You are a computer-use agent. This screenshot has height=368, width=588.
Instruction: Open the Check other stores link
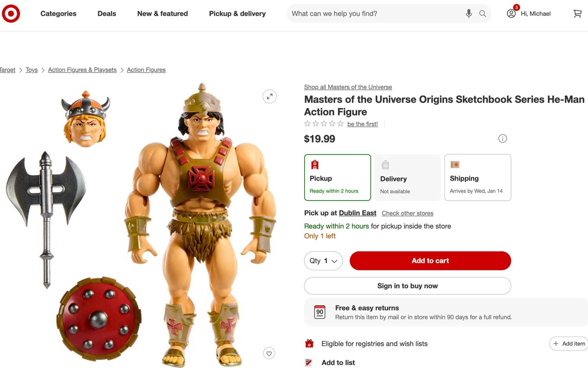coord(407,213)
